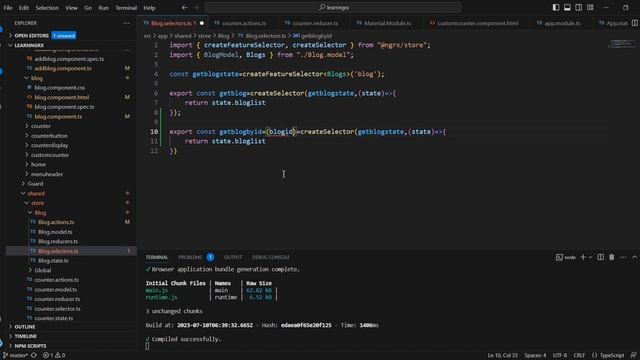Click the store breadcrumb segment
The image size is (640, 360).
pos(204,36)
